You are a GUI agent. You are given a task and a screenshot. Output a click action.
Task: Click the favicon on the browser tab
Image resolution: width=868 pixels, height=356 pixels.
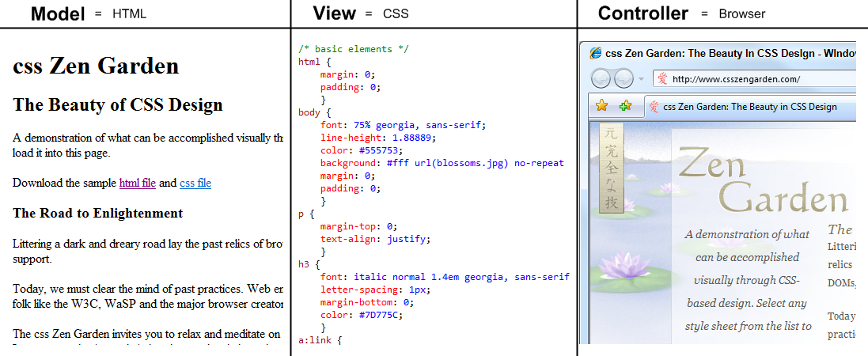(x=654, y=107)
